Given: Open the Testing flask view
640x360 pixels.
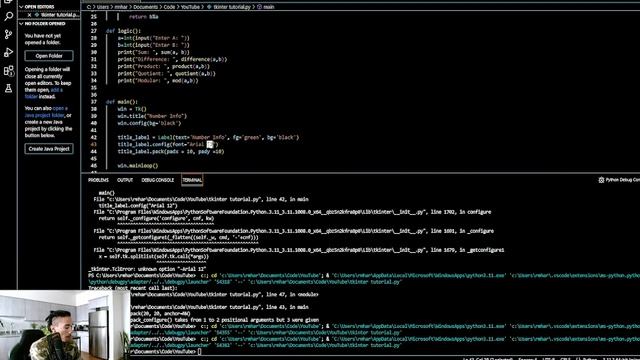Looking at the screenshot, I should coord(8,88).
